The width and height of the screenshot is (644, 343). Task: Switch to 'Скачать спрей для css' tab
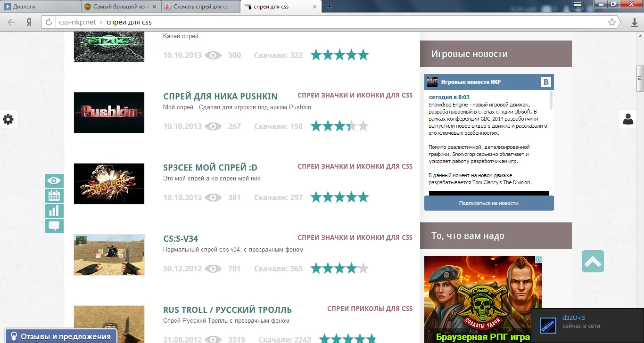(x=200, y=7)
